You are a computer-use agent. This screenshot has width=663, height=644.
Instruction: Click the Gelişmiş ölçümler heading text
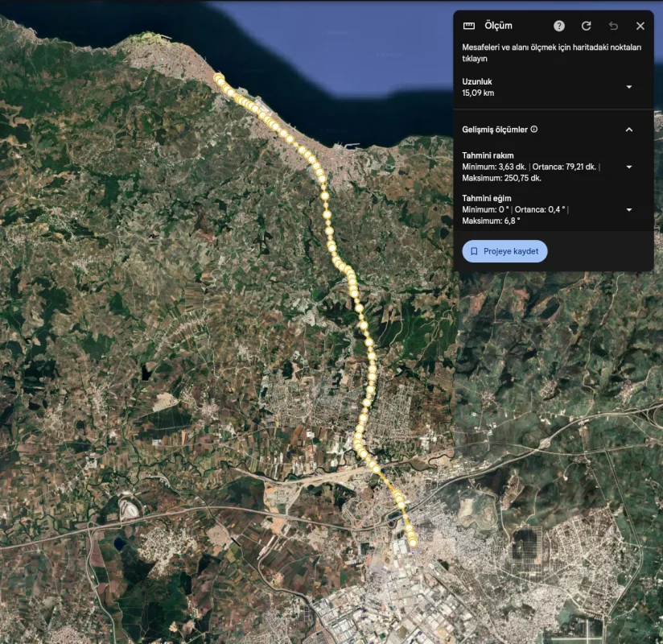point(495,130)
